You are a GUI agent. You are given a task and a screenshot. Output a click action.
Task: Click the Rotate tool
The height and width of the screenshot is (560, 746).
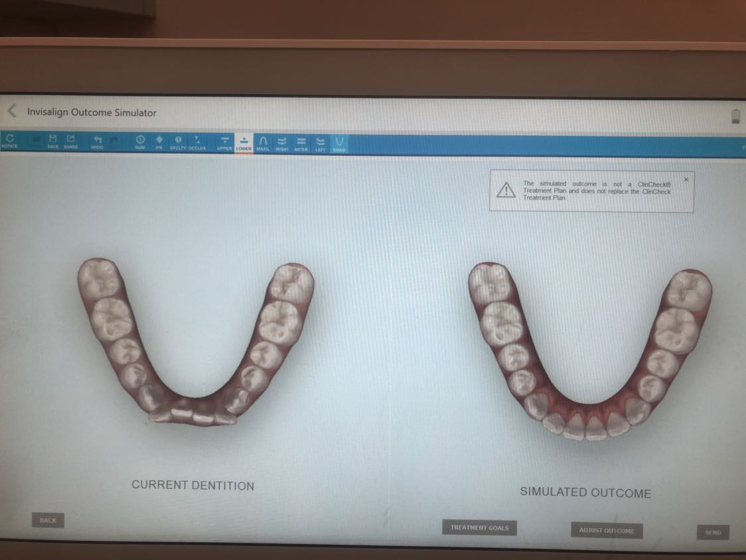[9, 141]
